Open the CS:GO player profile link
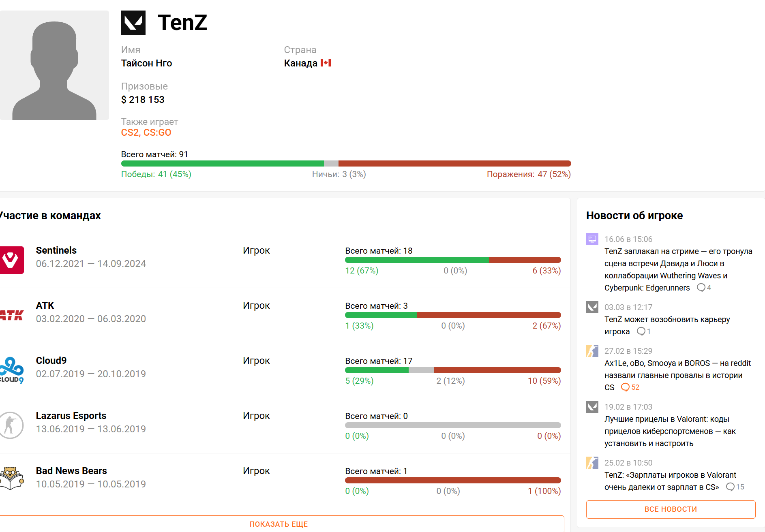Viewport: 765px width, 532px height. click(157, 132)
